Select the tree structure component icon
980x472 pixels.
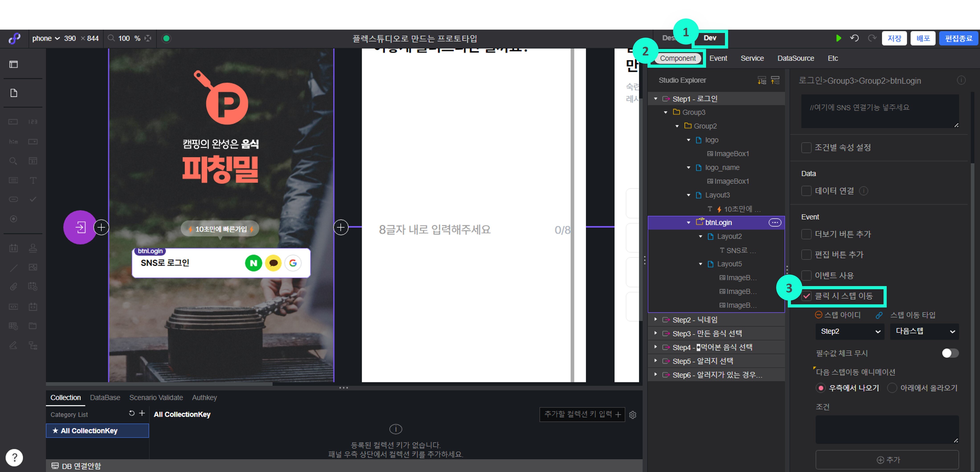tap(33, 345)
